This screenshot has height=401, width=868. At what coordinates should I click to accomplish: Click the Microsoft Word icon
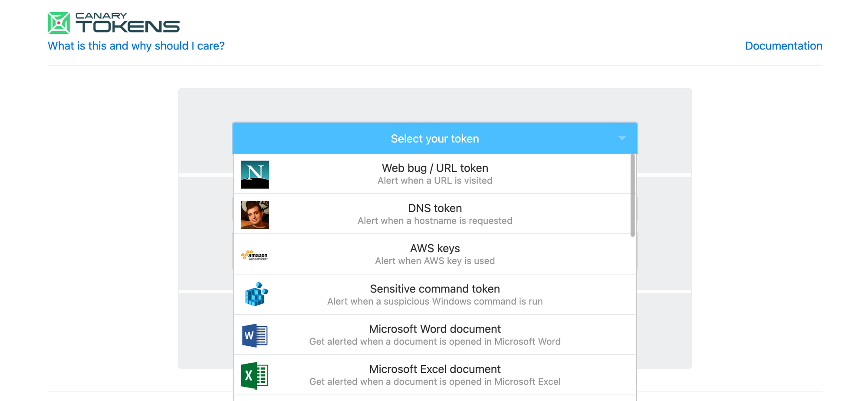[255, 335]
